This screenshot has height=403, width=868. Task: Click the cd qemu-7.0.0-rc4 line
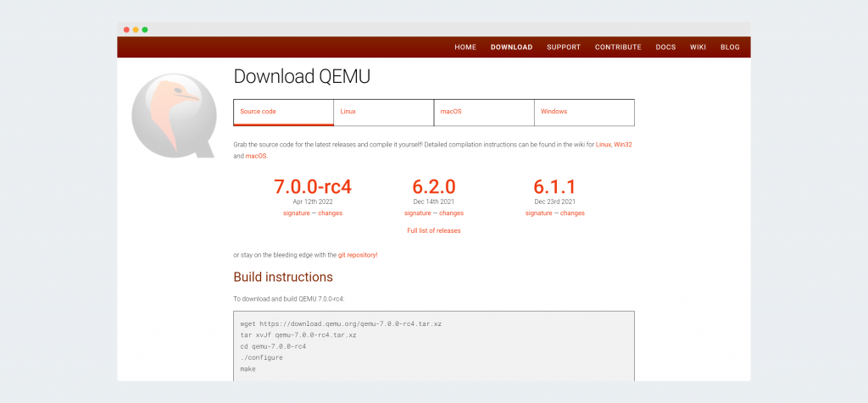(x=273, y=346)
